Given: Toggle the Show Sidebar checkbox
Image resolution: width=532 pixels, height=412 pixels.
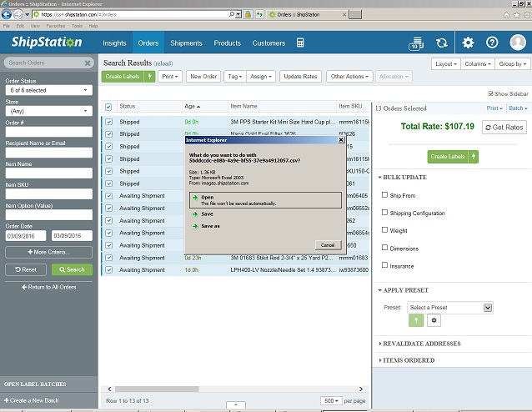Looking at the screenshot, I should tap(490, 93).
